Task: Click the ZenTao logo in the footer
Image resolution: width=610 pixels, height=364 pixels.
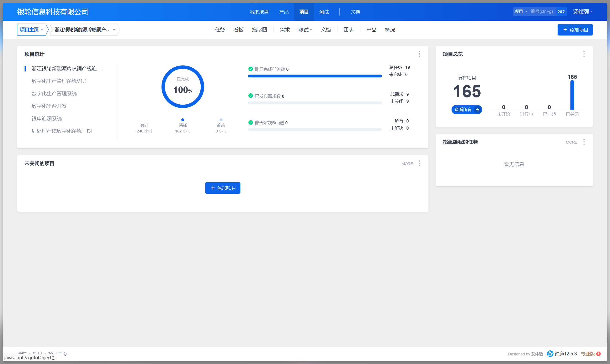Action: 550,354
